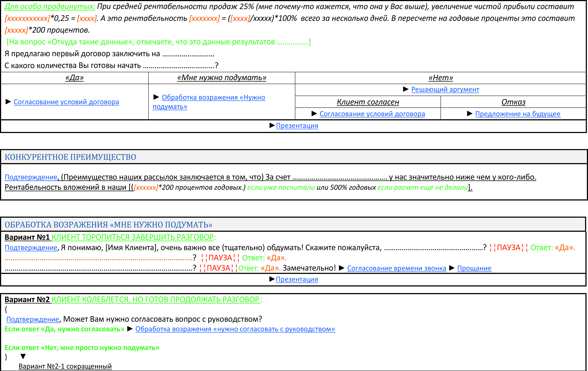Open the «Согласование времени звонка» link
This screenshot has width=588, height=371.
coord(397,268)
